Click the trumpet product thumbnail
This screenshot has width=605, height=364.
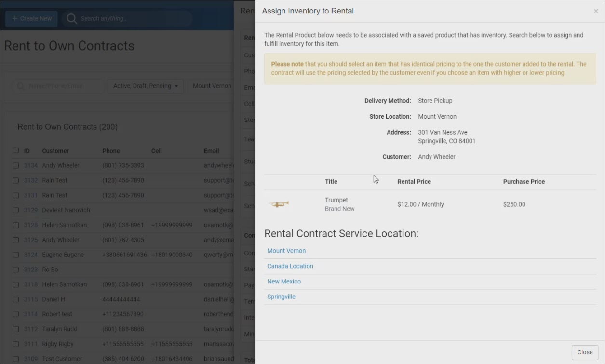(279, 204)
